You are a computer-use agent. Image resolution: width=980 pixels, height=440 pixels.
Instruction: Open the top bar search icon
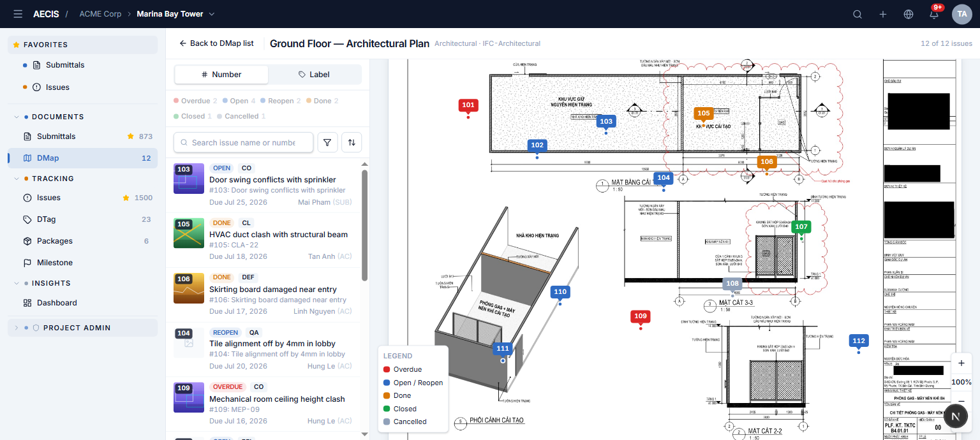pos(857,14)
